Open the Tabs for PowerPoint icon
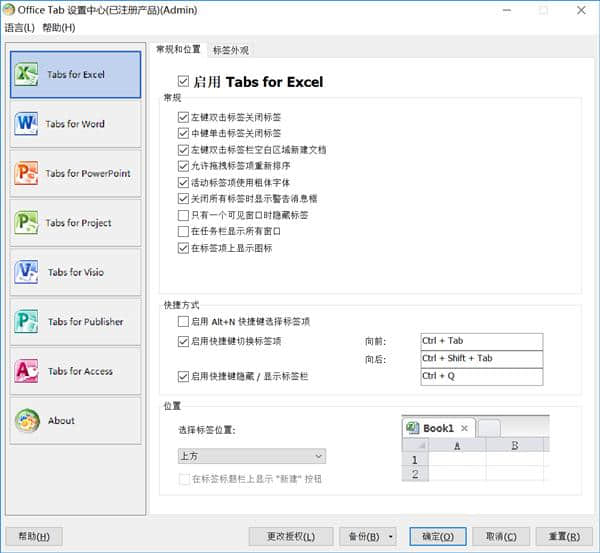The image size is (600, 553). (26, 173)
